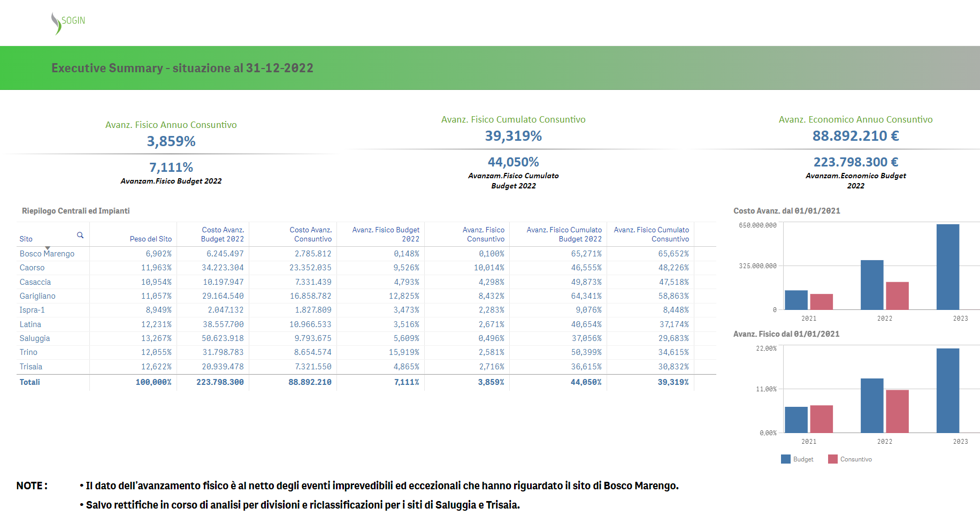The image size is (980, 523).
Task: Click the SOGIN logo
Action: [68, 23]
